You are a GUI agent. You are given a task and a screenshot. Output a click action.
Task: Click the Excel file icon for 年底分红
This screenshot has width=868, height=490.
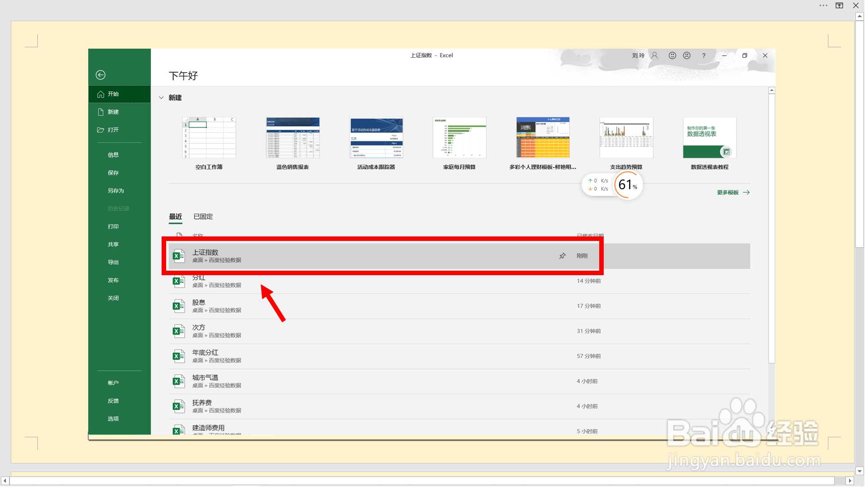pos(180,358)
